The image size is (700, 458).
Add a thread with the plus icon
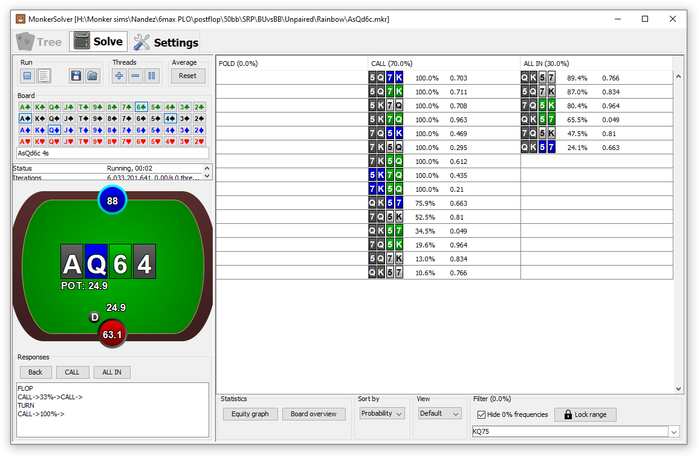coord(119,76)
